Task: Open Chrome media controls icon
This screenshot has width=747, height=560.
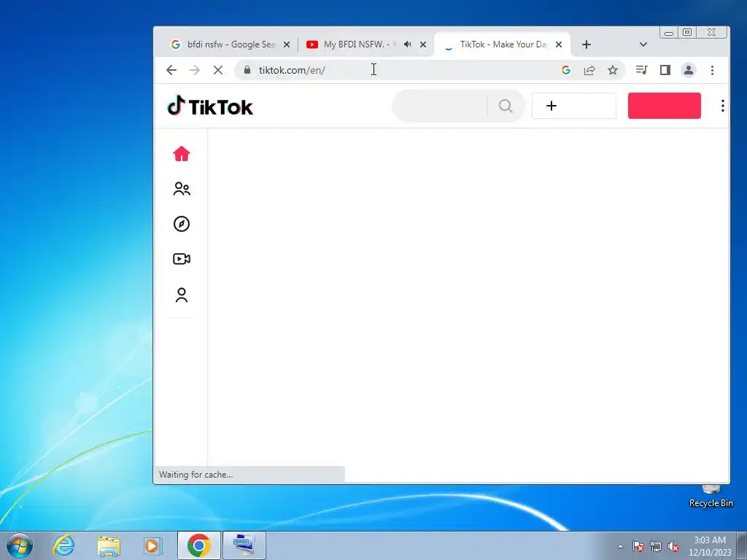Action: coord(642,70)
